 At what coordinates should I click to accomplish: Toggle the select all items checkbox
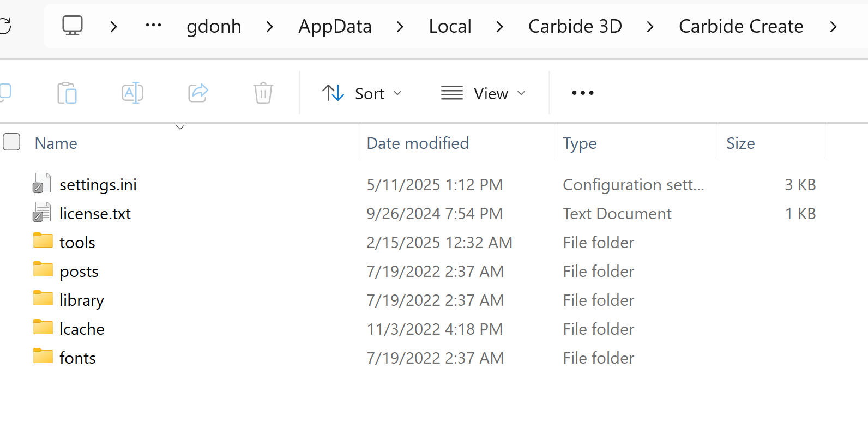click(x=11, y=142)
